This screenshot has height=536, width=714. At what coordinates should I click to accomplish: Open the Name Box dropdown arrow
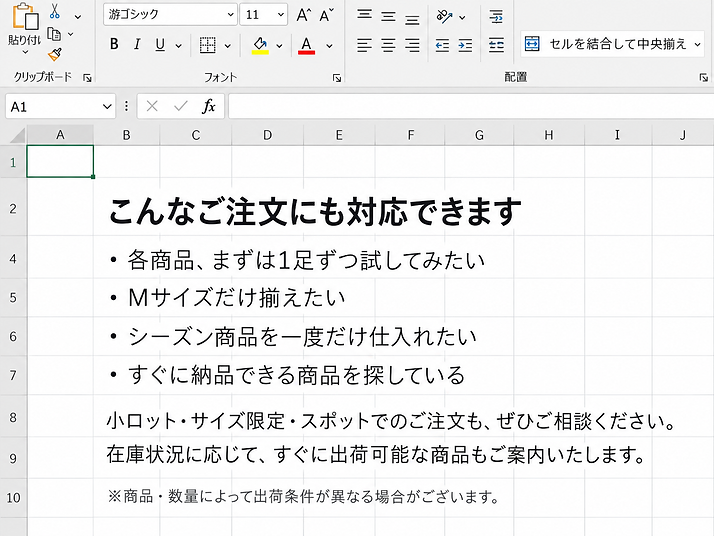pos(107,107)
